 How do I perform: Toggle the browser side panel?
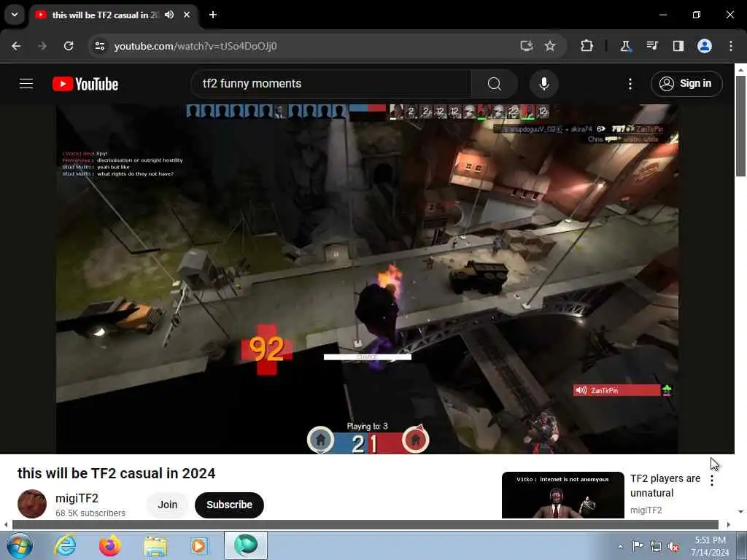(678, 46)
